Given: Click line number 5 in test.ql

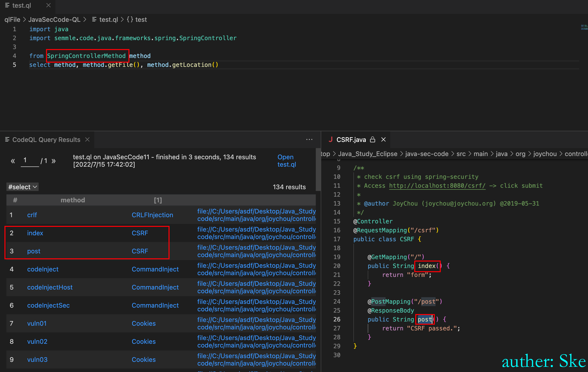Looking at the screenshot, I should pyautogui.click(x=14, y=65).
